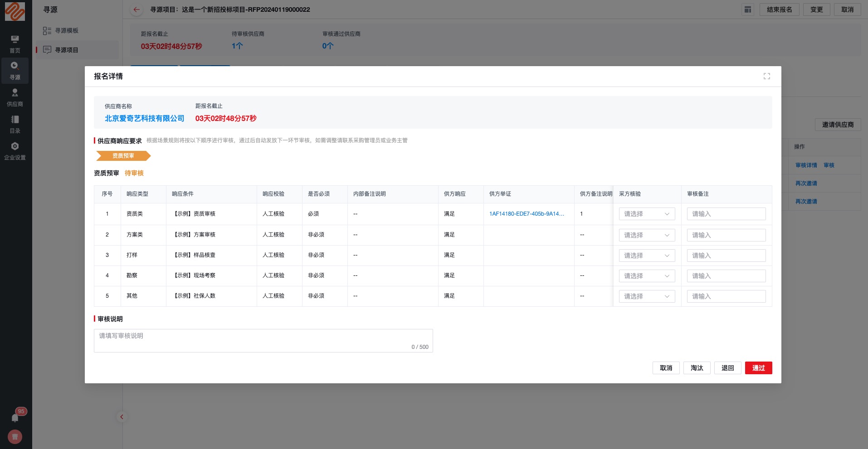Click 待审核 status label
The height and width of the screenshot is (449, 868).
click(134, 173)
